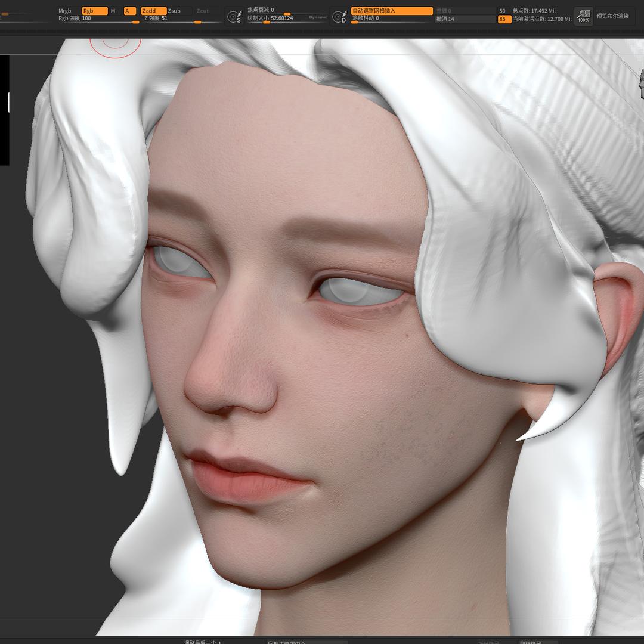Click the 预览布尔渲染 button
Screen dimensions: 644x644
pos(612,16)
